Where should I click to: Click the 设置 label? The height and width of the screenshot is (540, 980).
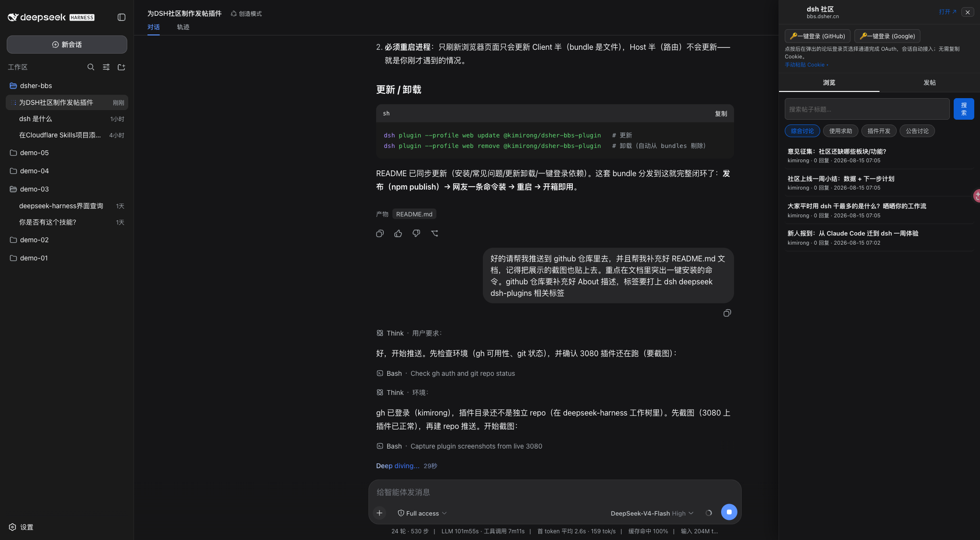27,527
